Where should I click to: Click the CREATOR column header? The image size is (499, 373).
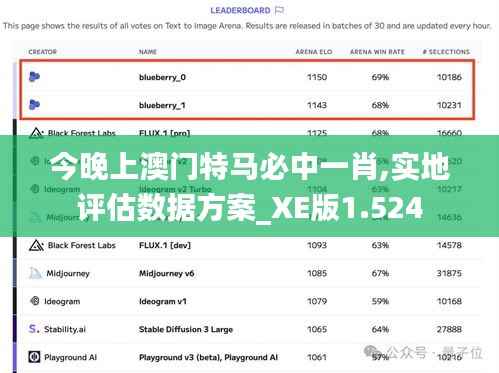tap(43, 52)
